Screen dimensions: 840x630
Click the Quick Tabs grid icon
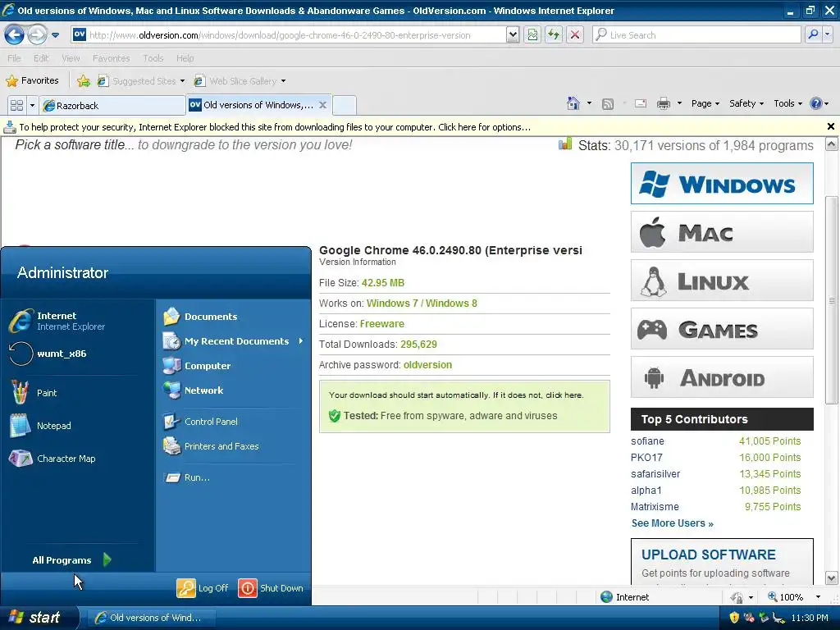coord(16,105)
